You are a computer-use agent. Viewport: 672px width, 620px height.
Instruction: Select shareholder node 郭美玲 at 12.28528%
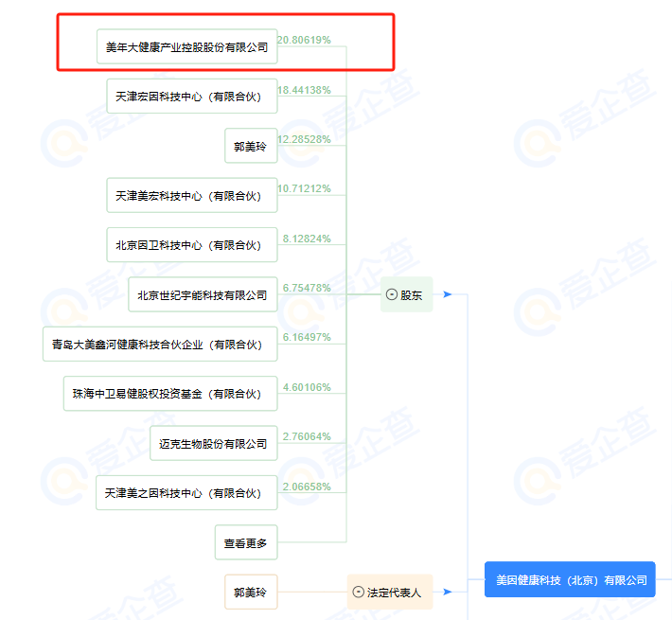pyautogui.click(x=251, y=146)
